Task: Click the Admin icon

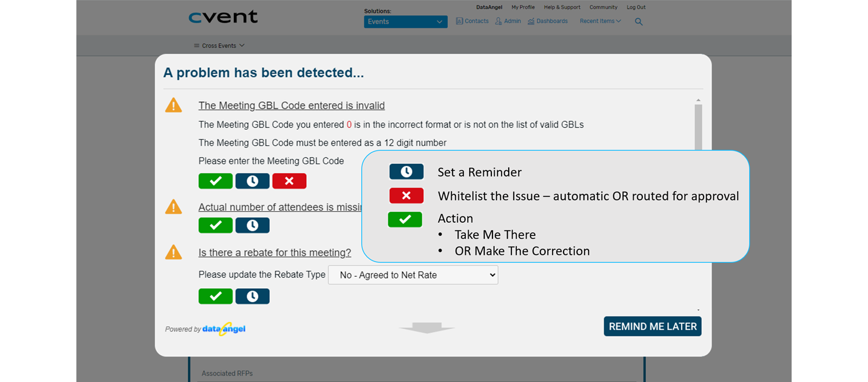Action: coord(507,21)
